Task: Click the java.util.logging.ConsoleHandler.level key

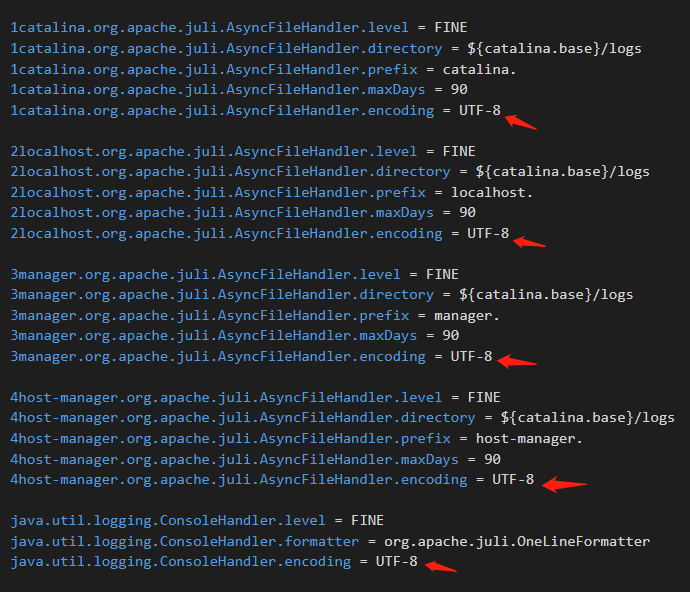Action: coord(168,521)
